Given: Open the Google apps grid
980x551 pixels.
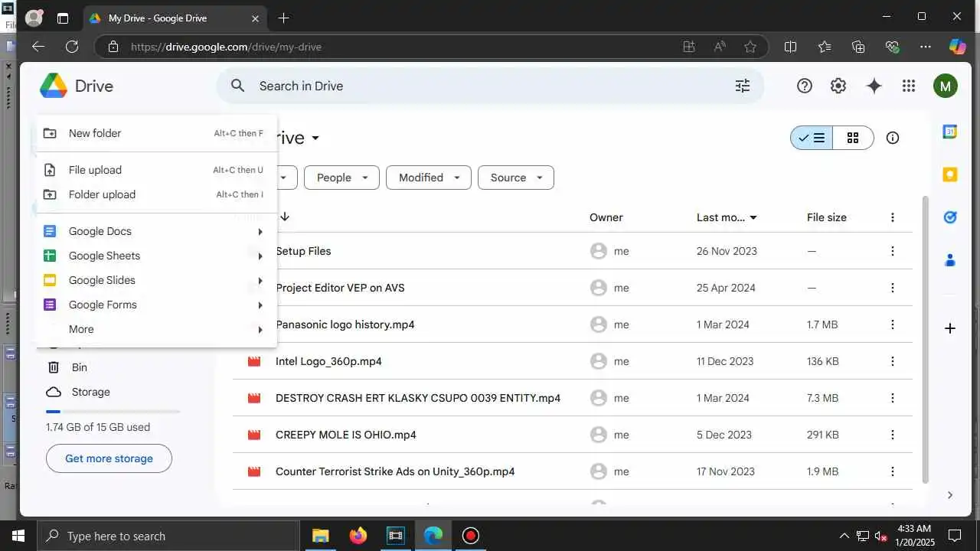Looking at the screenshot, I should pyautogui.click(x=909, y=86).
